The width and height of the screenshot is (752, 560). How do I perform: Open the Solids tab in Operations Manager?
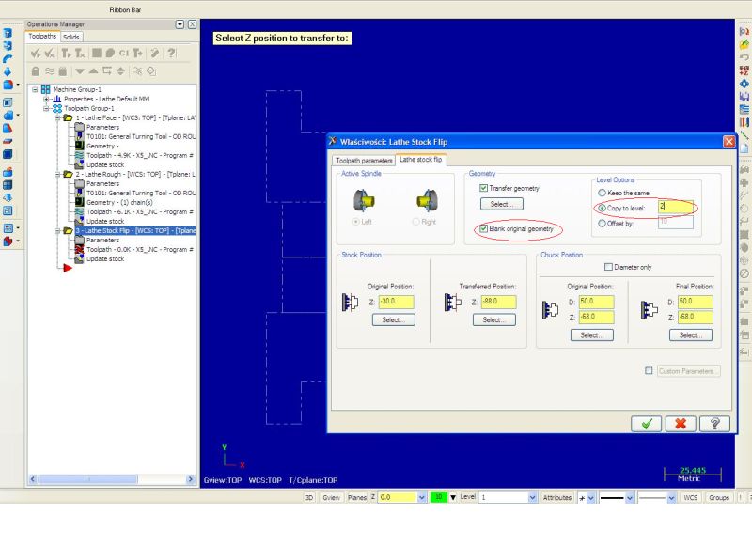(x=71, y=37)
